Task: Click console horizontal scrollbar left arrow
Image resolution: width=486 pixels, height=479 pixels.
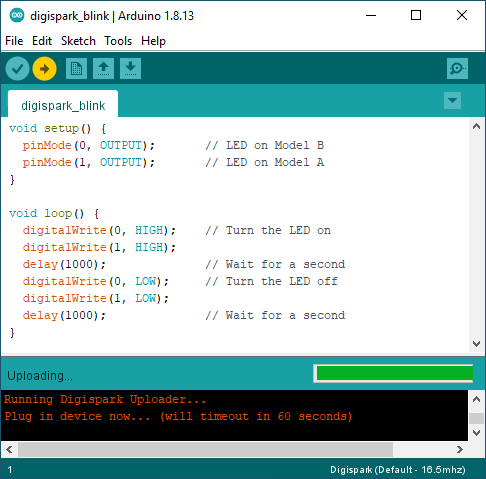Action: pyautogui.click(x=9, y=450)
